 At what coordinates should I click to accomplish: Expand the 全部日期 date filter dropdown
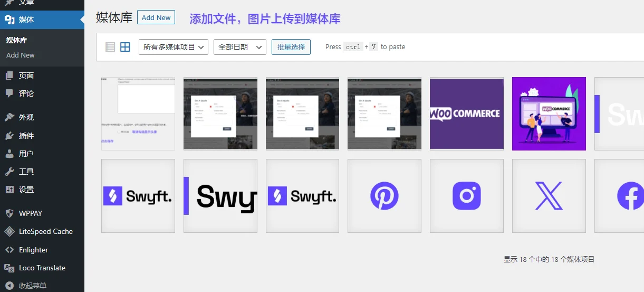tap(239, 47)
